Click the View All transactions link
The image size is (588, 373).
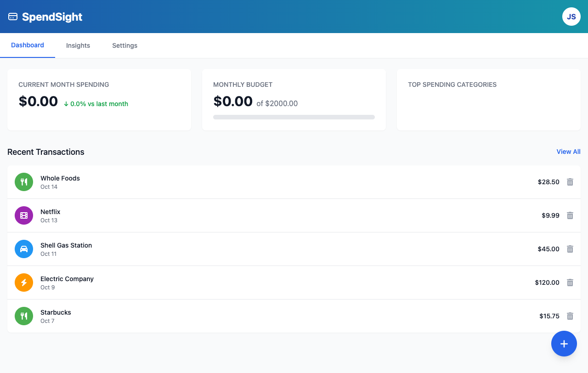click(568, 152)
